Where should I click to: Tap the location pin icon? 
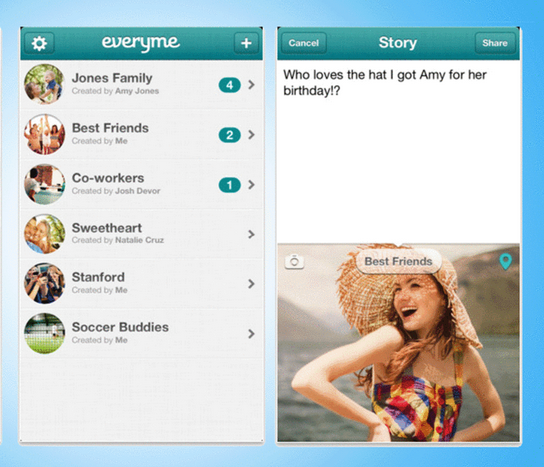click(505, 261)
